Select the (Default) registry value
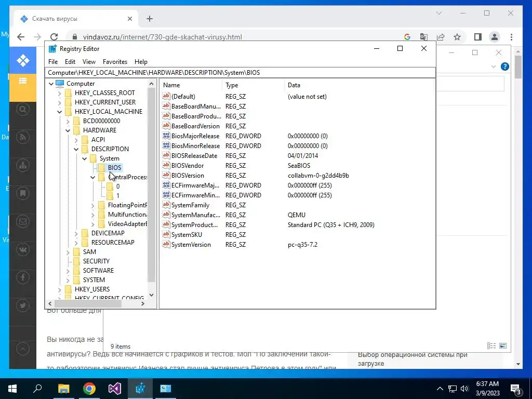The image size is (532, 399). (x=183, y=97)
